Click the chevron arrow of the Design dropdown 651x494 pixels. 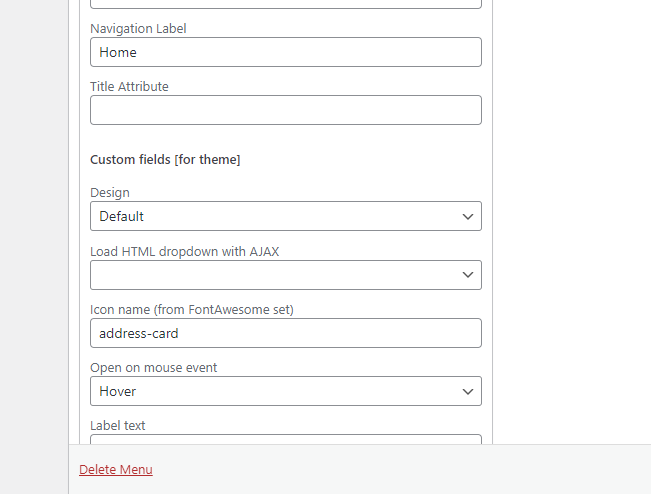coord(467,216)
